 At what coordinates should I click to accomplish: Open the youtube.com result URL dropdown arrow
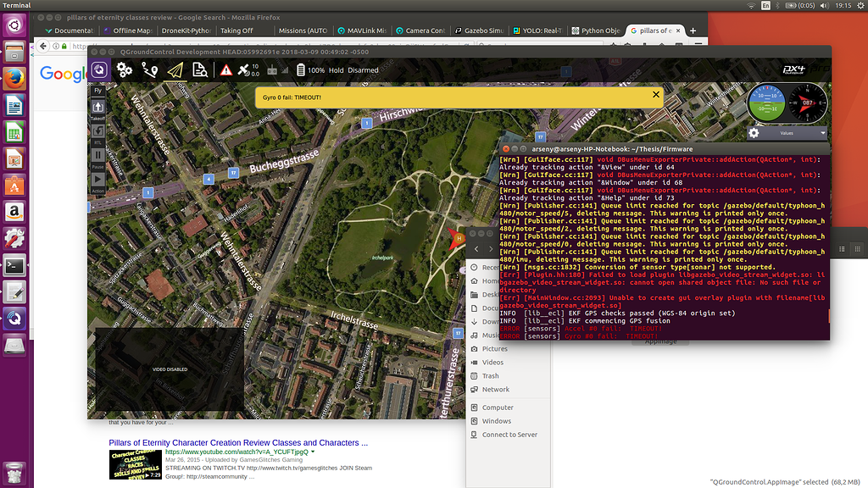313,452
